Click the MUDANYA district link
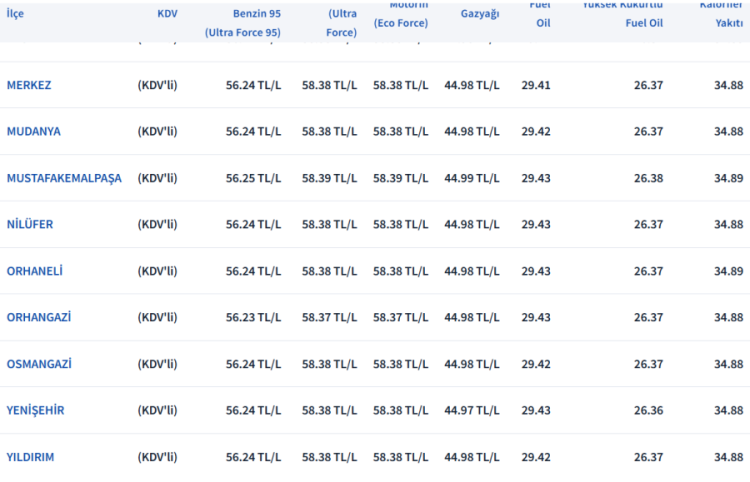The width and height of the screenshot is (750, 482). (x=33, y=131)
